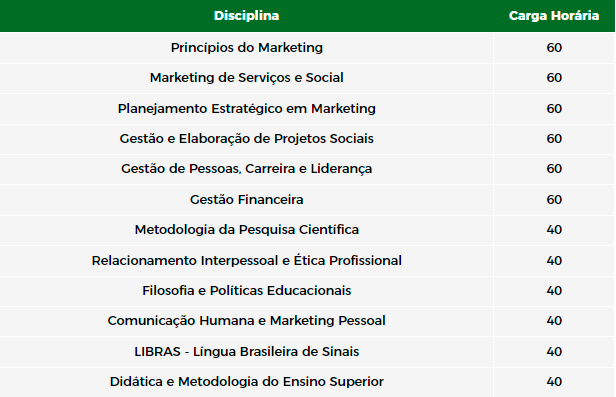Viewport: 616px width, 397px height.
Task: Click Metodologia da Pesquisa Científica
Action: 247,230
